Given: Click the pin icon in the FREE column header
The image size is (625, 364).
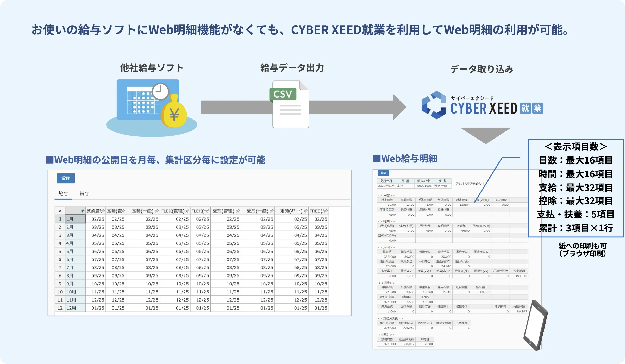Looking at the screenshot, I should tap(326, 211).
